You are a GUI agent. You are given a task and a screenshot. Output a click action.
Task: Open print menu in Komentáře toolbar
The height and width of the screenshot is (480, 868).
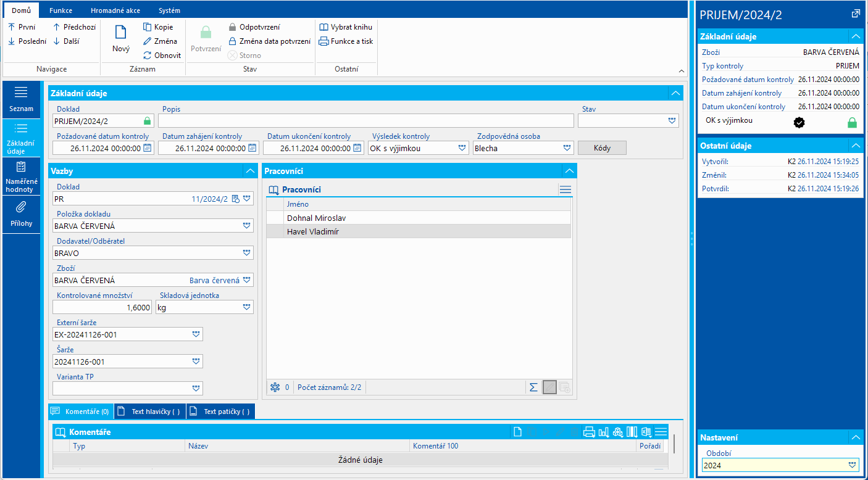pyautogui.click(x=589, y=432)
